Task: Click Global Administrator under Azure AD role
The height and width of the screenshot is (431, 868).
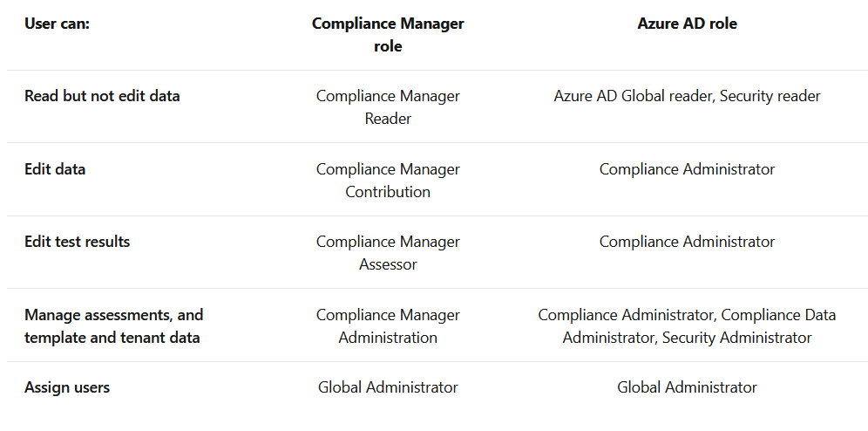Action: [x=687, y=387]
